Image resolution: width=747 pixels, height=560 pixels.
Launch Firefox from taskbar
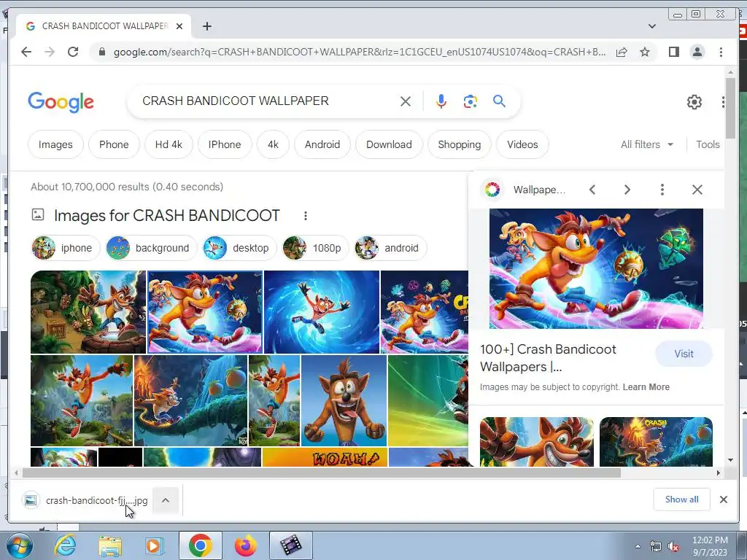click(245, 545)
